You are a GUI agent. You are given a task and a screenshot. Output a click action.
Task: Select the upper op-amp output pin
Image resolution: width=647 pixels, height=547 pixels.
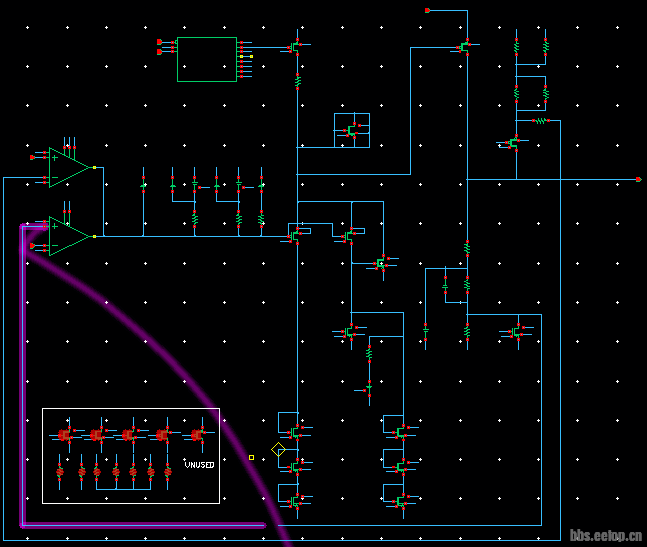pos(94,167)
